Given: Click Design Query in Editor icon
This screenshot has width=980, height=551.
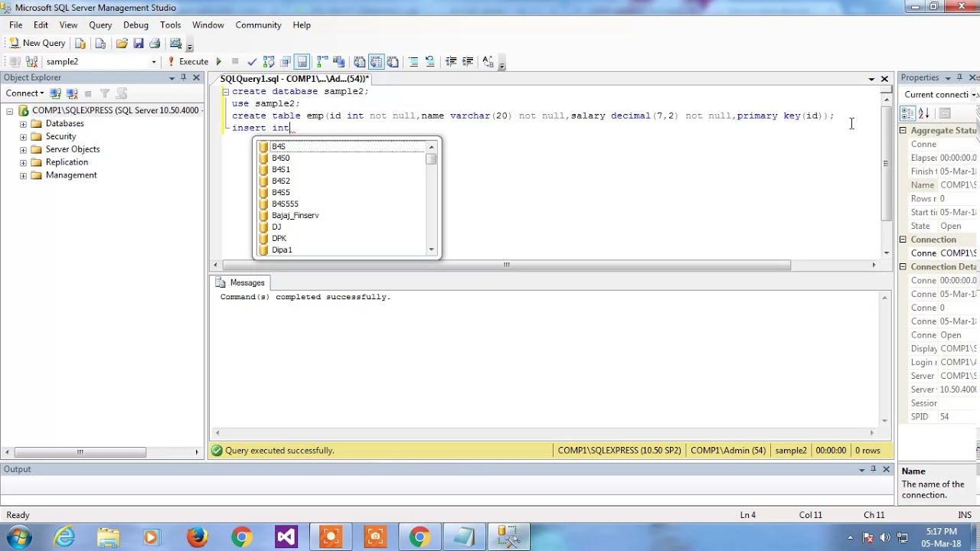Looking at the screenshot, I should coord(286,61).
